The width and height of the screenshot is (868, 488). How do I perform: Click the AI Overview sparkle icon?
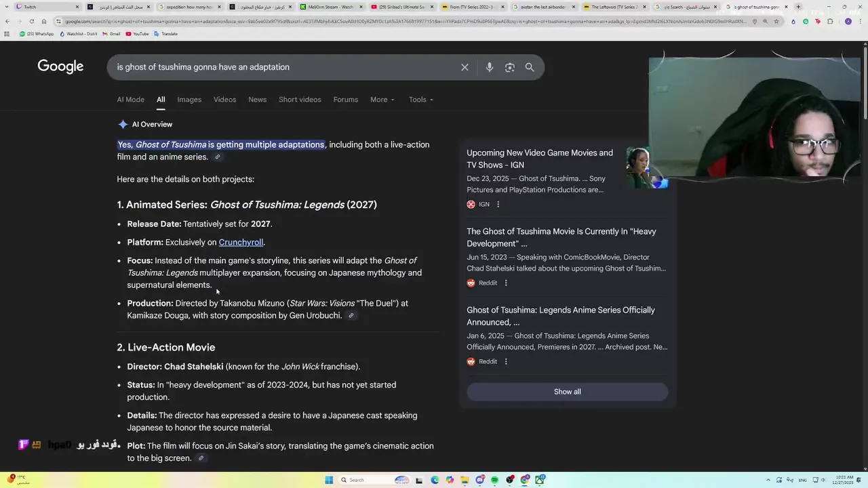[123, 124]
